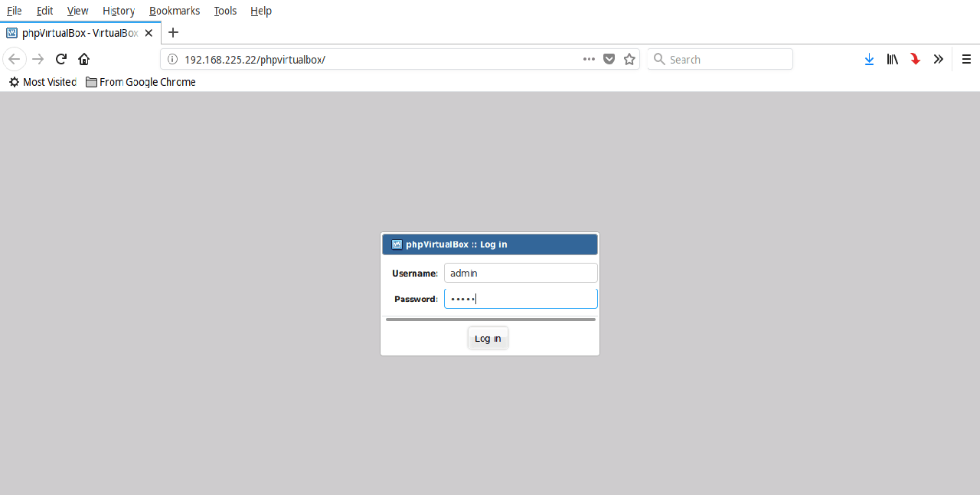Open Firefox hamburger menu
Viewport: 980px width, 495px height.
click(966, 59)
